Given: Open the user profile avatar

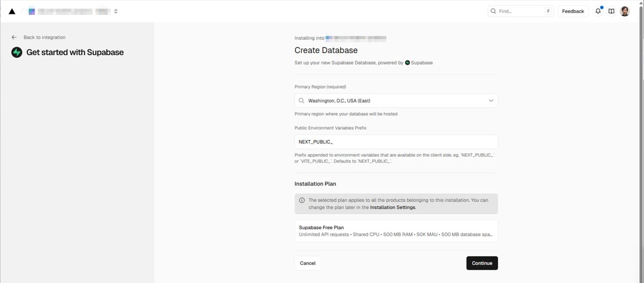Looking at the screenshot, I should tap(625, 11).
